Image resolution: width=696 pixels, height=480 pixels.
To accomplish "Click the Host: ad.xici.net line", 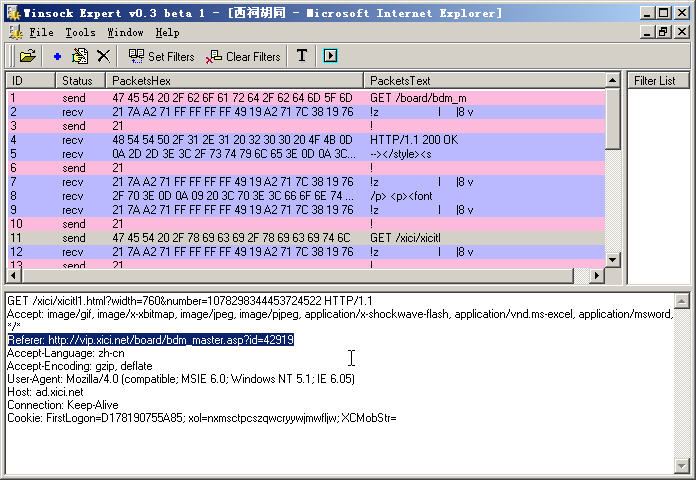I will pyautogui.click(x=45, y=392).
